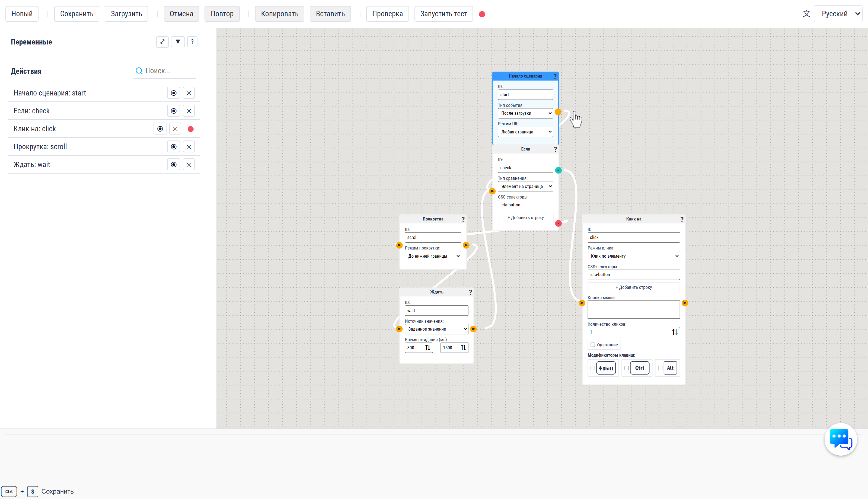Click the target icon for 'Прокрутка: scroll'
The width and height of the screenshot is (868, 499).
(x=174, y=147)
